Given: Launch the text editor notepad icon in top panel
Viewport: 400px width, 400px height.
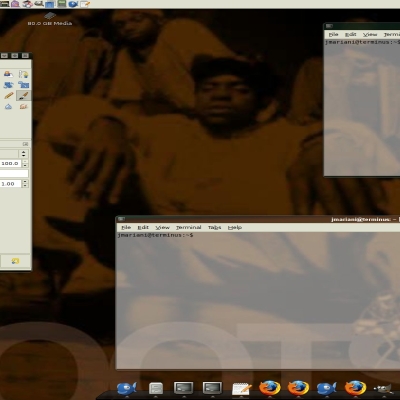Looking at the screenshot, I should [x=85, y=4].
